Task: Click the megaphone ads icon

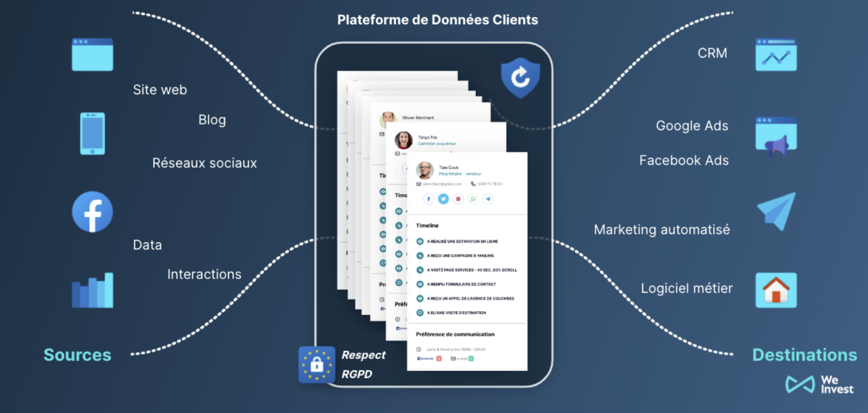Action: tap(776, 137)
